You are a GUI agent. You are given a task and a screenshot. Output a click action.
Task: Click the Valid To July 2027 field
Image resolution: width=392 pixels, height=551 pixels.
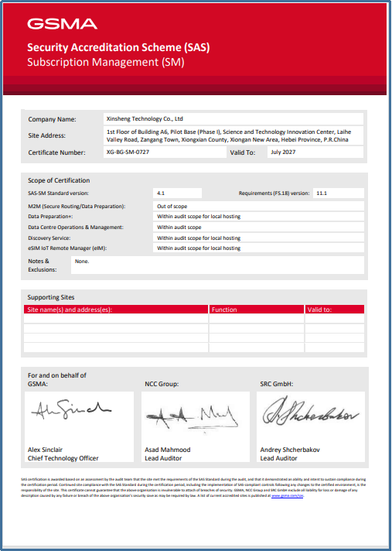click(x=315, y=152)
